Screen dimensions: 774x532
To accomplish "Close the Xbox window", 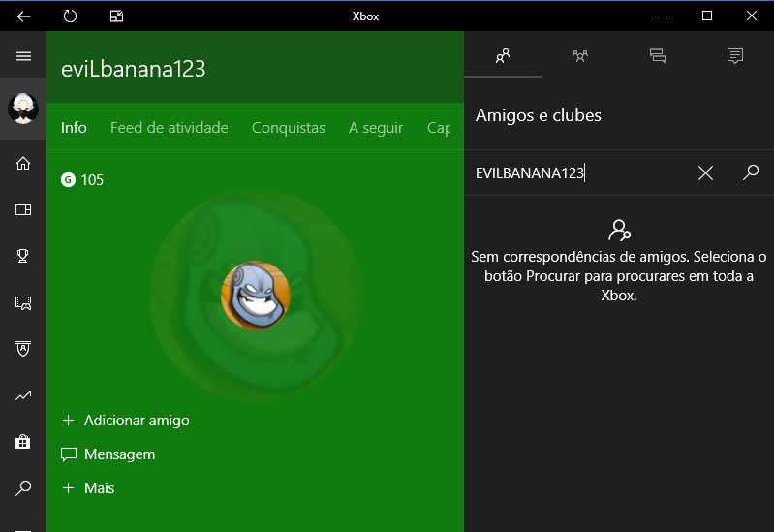I will (752, 16).
